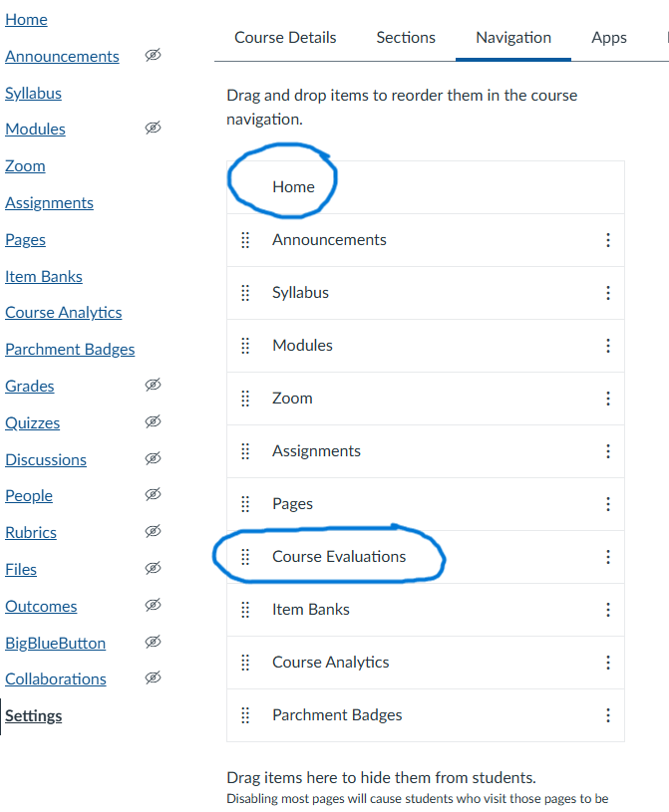Click the drag handle beside Course Evaluations
Screen dimensions: 669x812
point(245,557)
